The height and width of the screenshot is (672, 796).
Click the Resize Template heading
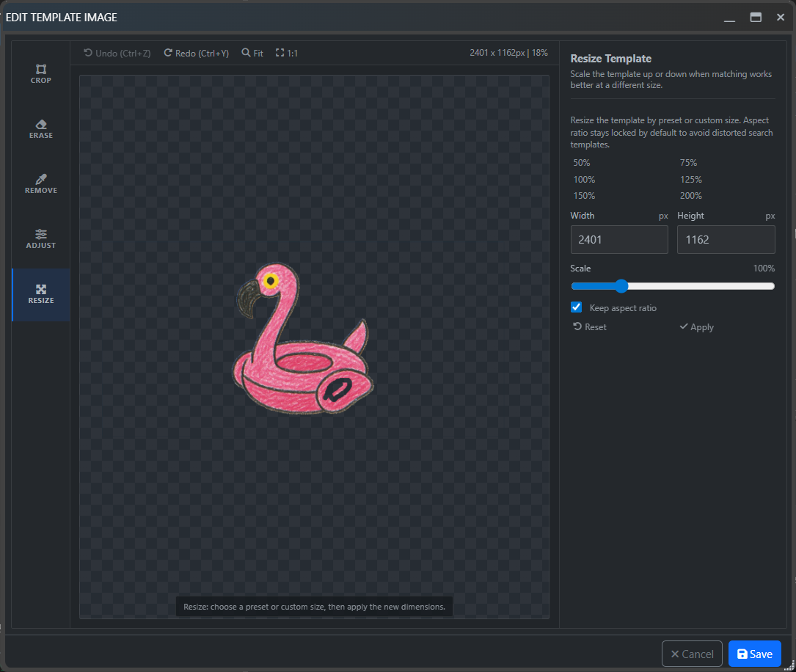pos(610,59)
